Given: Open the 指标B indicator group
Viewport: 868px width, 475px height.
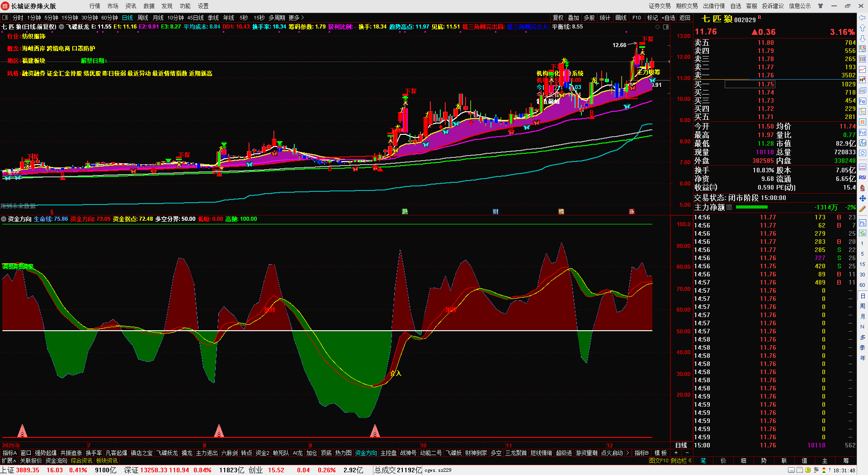Looking at the screenshot, I should point(642,453).
